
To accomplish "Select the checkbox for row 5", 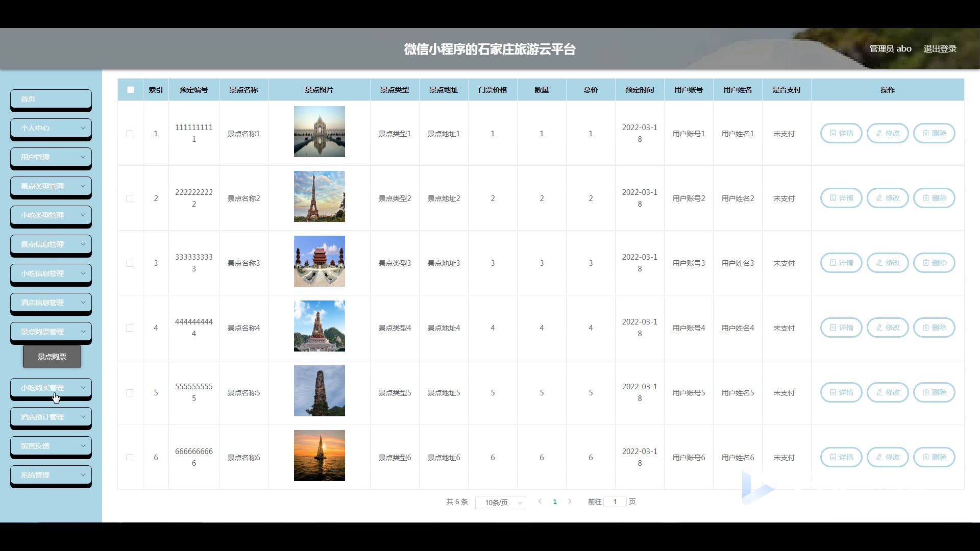I will click(130, 393).
